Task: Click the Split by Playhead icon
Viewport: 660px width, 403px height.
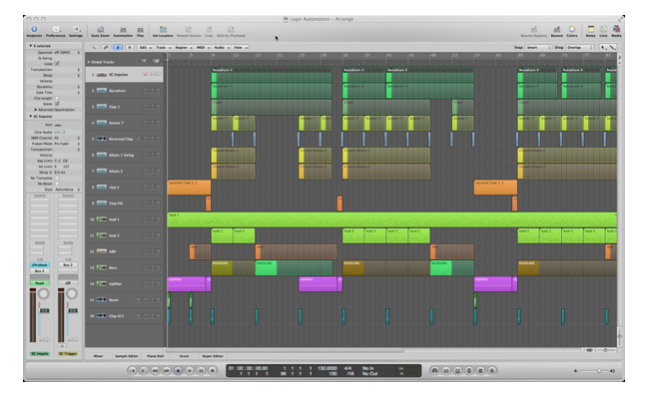Action: coord(231,32)
